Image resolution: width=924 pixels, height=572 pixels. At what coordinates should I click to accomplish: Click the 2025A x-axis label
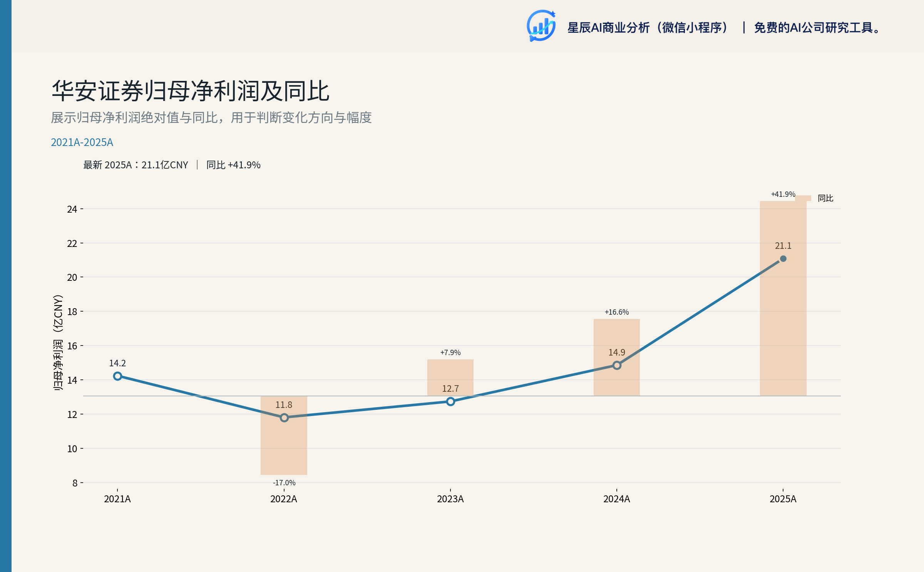click(783, 499)
